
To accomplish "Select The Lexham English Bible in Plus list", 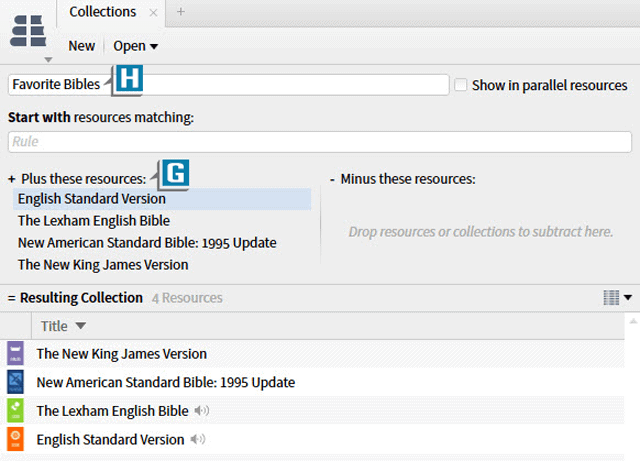I will click(x=94, y=221).
